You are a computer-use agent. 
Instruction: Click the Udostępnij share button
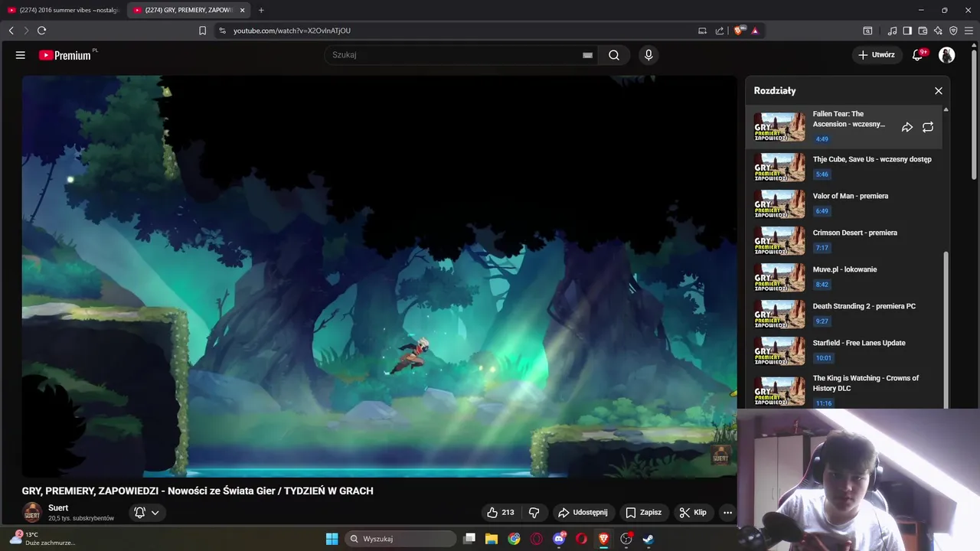[583, 513]
